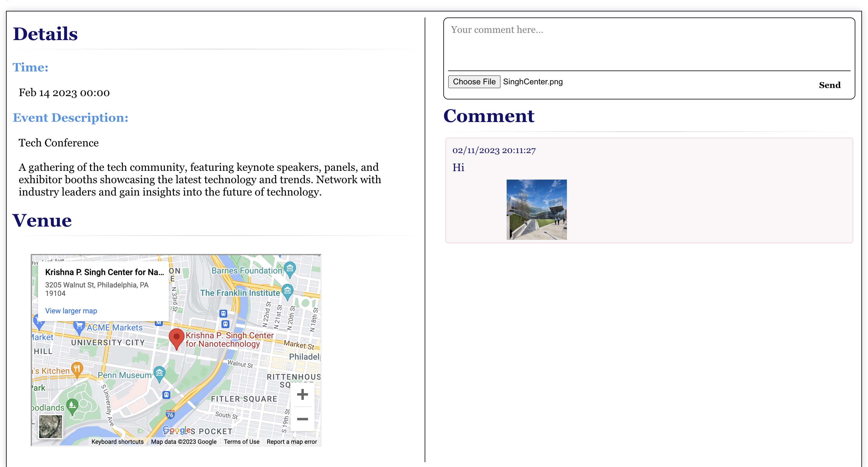Click The Franklin Institute museum marker
The width and height of the screenshot is (868, 467).
[x=287, y=291]
